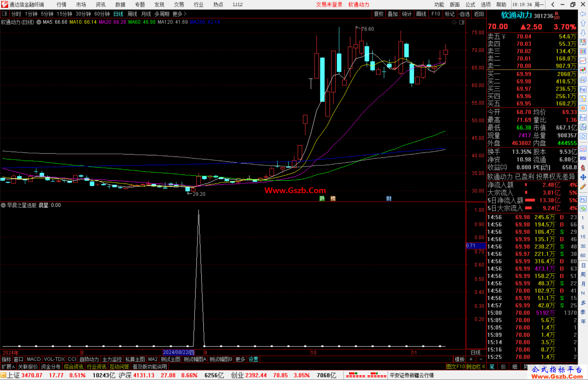Image resolution: width=588 pixels, height=380 pixels.
Task: Click the 返回 return button
Action: click(x=479, y=14)
